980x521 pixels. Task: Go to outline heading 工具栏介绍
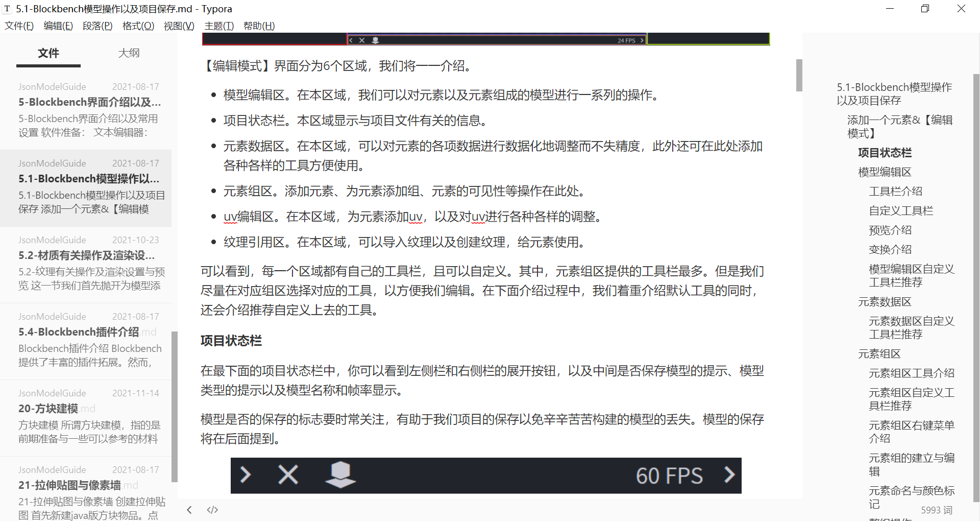(x=895, y=192)
